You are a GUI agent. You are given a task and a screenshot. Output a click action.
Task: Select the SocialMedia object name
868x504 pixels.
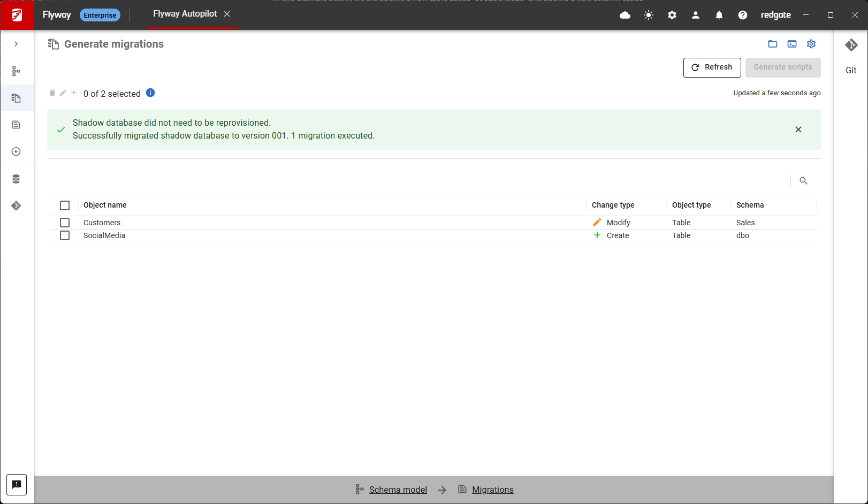tap(104, 235)
